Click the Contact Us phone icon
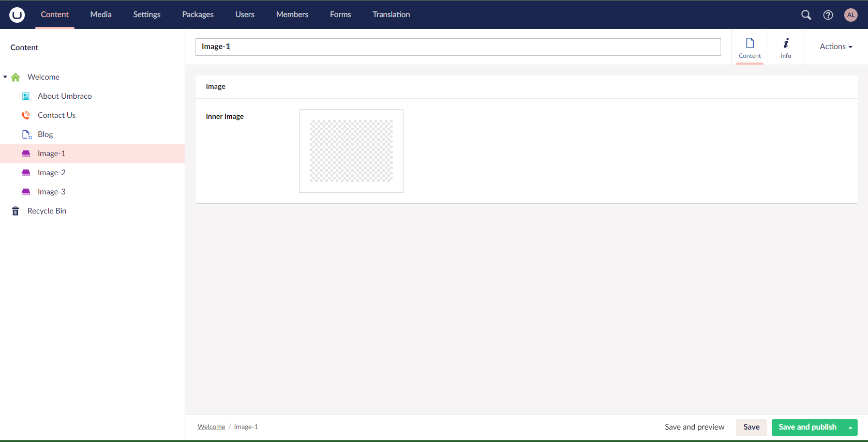Image resolution: width=868 pixels, height=442 pixels. pyautogui.click(x=26, y=115)
